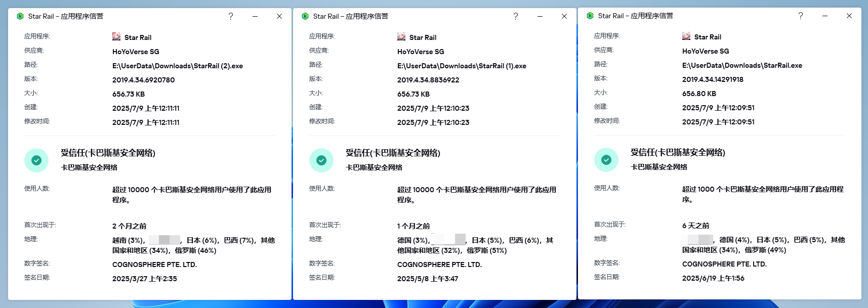Click Star Rail app icon above version 2019.4.34.14291918
The height and width of the screenshot is (308, 868).
(686, 36)
